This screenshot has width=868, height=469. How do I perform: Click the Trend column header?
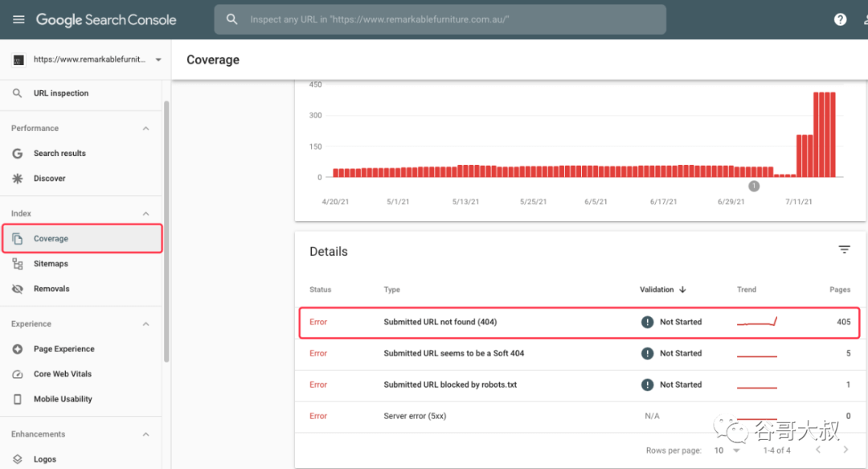[746, 290]
